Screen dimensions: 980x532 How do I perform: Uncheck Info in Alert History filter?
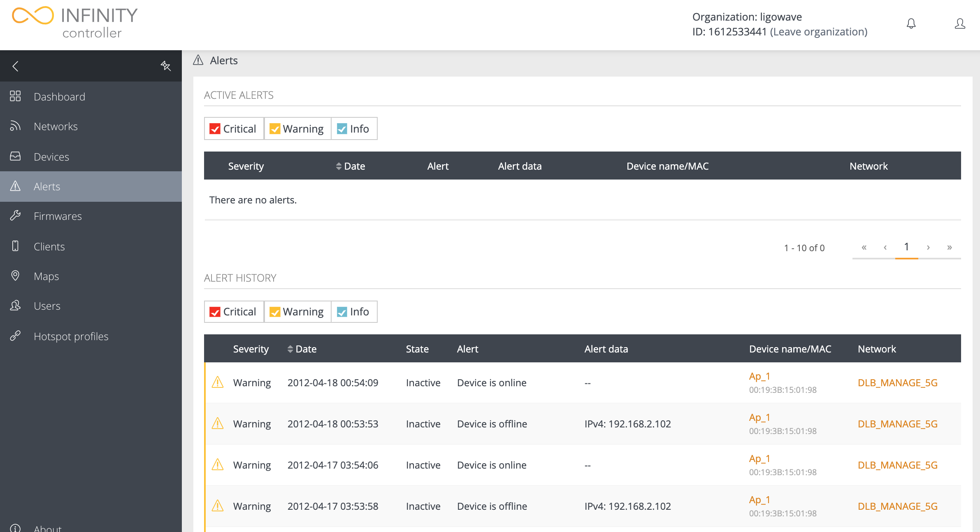point(342,312)
